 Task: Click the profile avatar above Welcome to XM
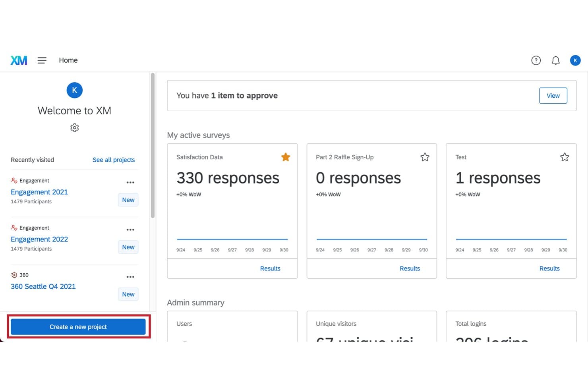tap(74, 90)
